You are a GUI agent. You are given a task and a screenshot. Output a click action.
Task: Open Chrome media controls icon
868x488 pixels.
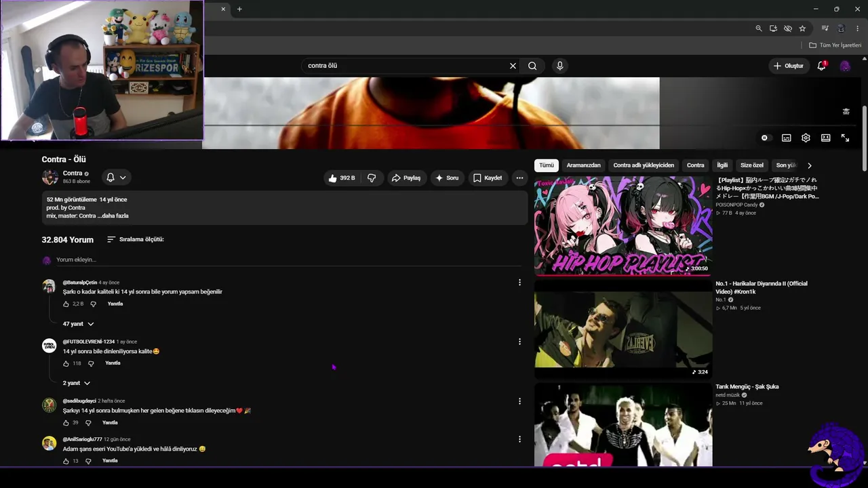825,28
